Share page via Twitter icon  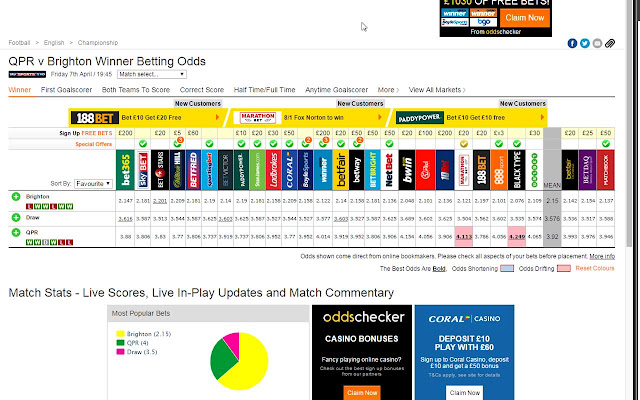point(585,43)
